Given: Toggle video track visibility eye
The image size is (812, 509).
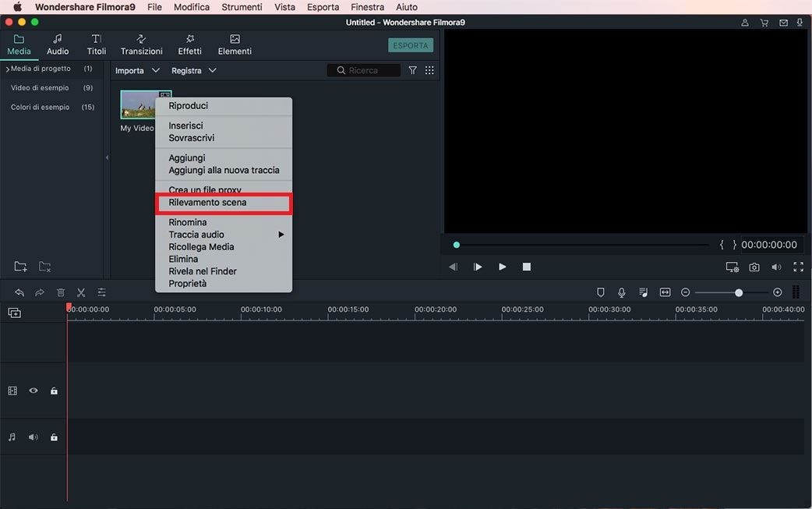Looking at the screenshot, I should (34, 391).
